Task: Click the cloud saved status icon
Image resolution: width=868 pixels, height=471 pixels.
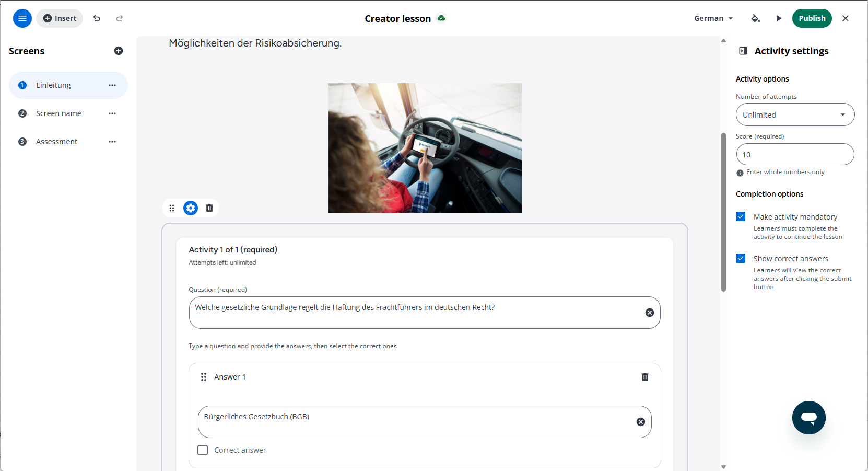Action: coord(441,18)
